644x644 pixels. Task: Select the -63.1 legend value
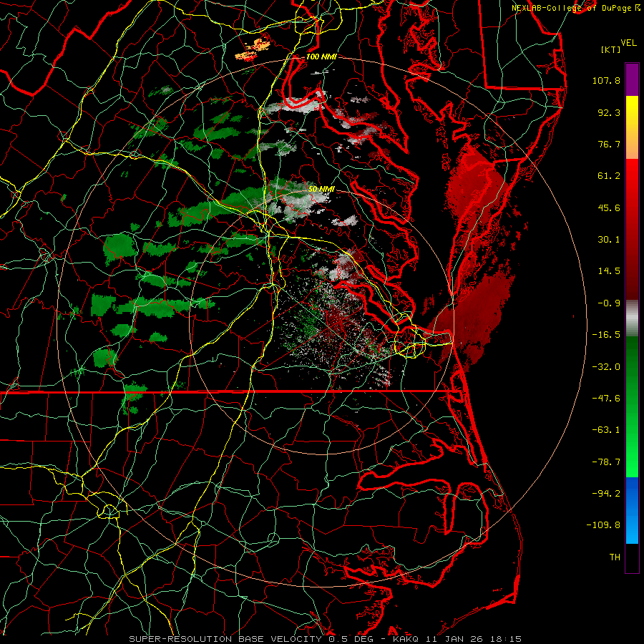click(x=606, y=430)
